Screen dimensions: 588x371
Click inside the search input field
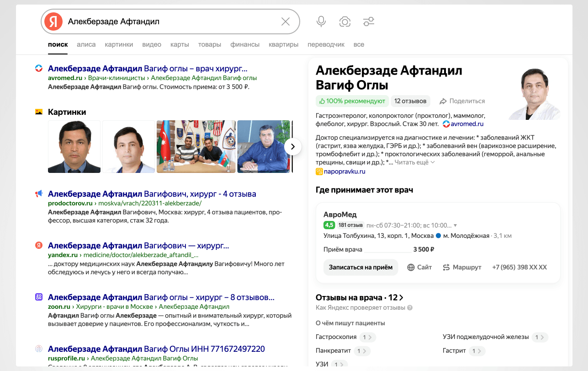(171, 22)
